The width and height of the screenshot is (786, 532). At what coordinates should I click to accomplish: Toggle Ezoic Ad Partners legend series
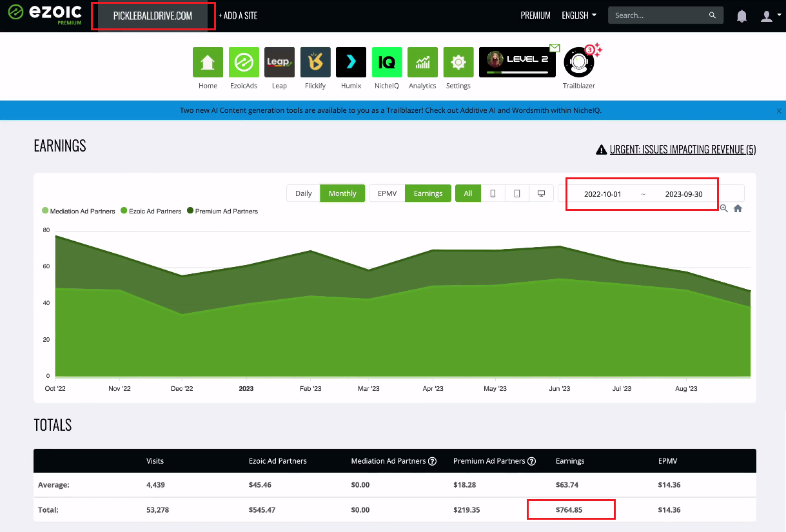pos(152,211)
